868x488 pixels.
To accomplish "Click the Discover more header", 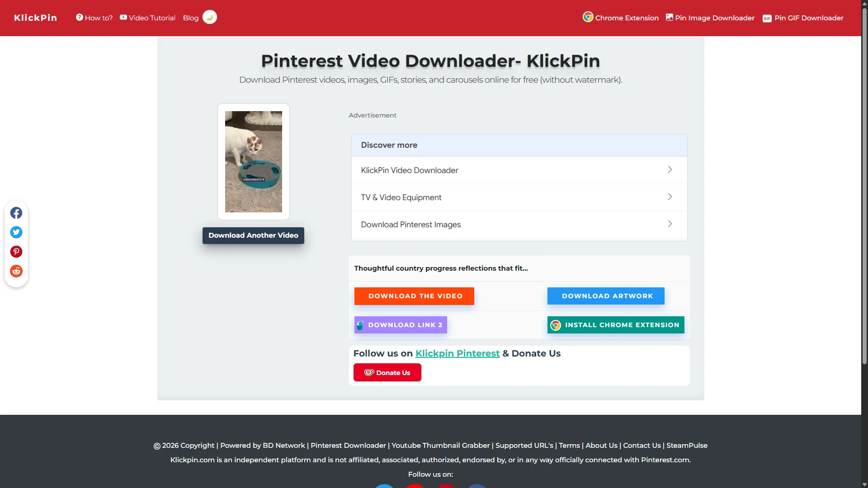I will (x=519, y=145).
